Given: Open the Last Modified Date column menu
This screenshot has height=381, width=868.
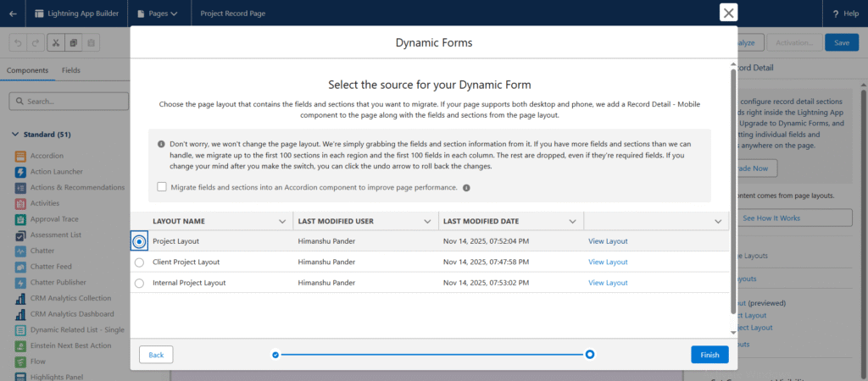Looking at the screenshot, I should click(573, 221).
